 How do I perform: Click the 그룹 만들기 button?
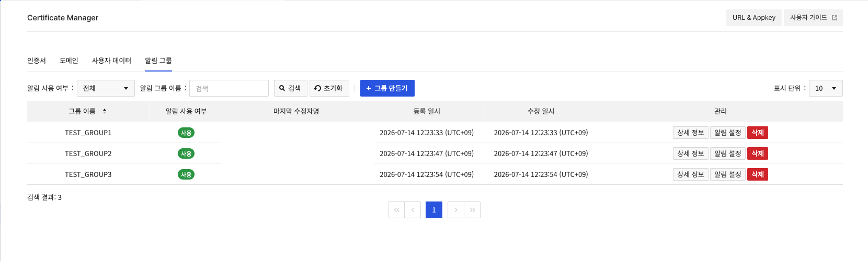click(x=387, y=88)
